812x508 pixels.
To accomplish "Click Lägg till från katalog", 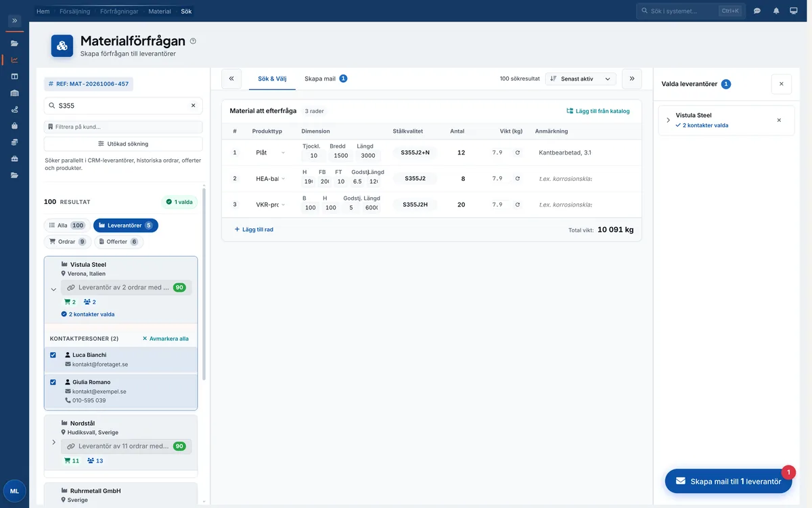I will click(x=598, y=111).
